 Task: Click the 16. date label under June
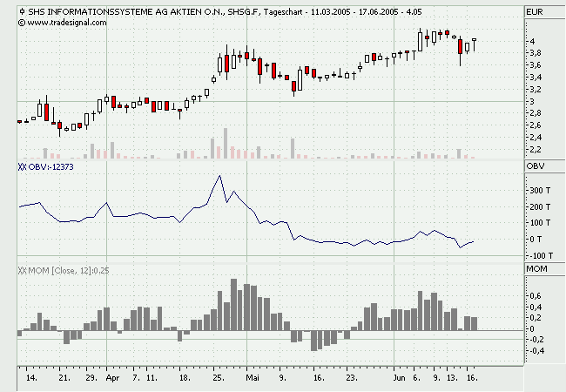point(472,378)
